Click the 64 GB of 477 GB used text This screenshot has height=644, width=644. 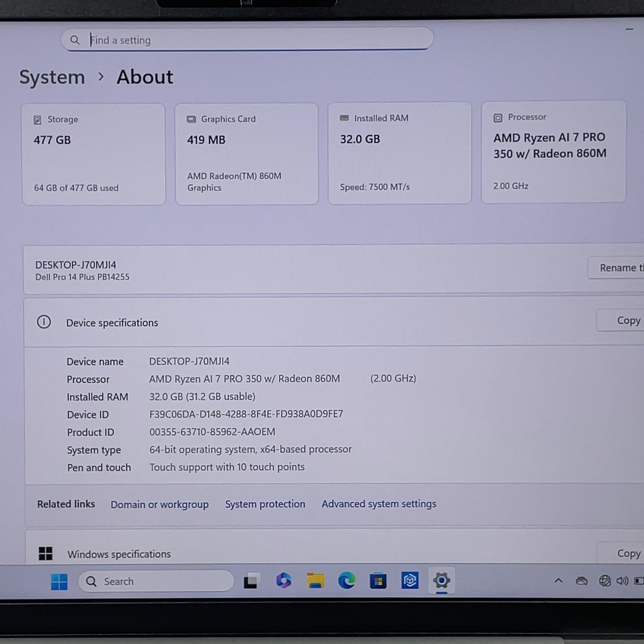pos(76,188)
